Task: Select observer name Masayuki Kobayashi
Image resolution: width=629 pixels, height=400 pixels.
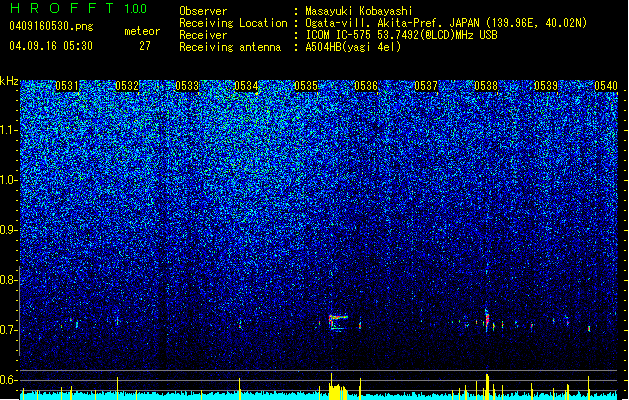Action: pyautogui.click(x=359, y=11)
